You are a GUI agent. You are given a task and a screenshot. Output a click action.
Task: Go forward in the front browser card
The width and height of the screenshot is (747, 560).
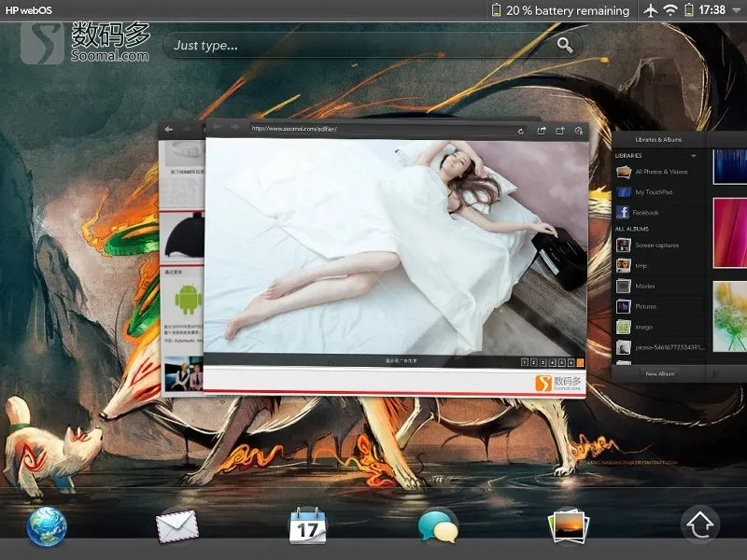click(234, 127)
